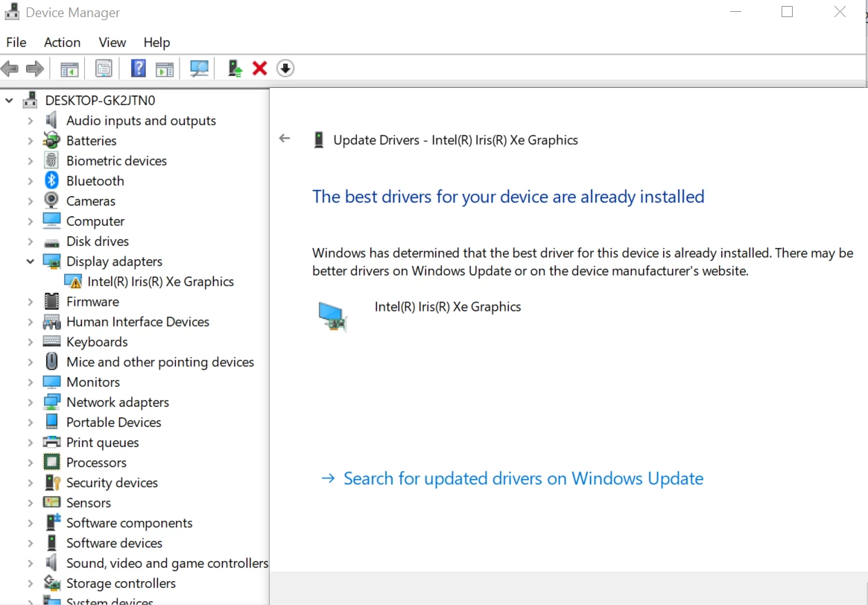This screenshot has width=868, height=605.
Task: Toggle the Action pane toolbar icon
Action: coord(165,69)
